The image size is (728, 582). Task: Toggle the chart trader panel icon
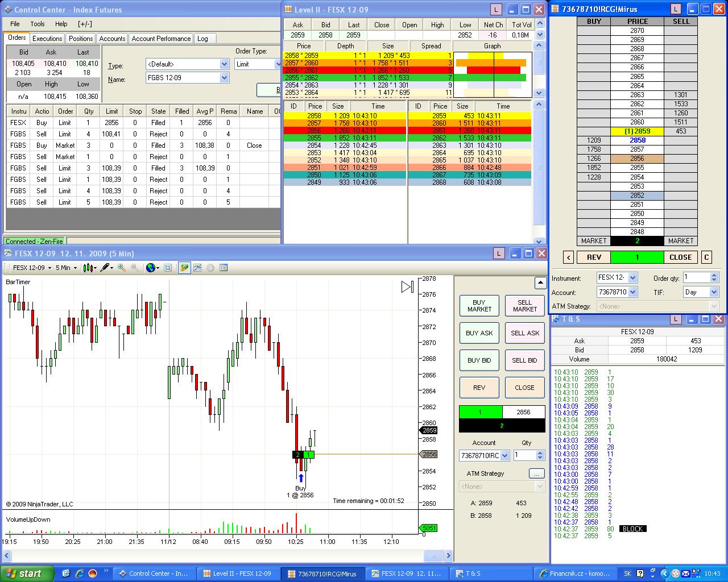tap(184, 268)
